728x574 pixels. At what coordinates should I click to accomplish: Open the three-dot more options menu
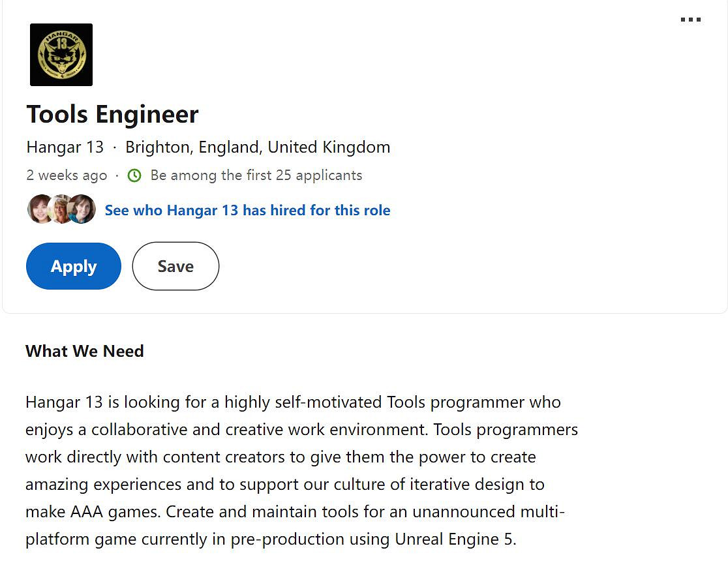pyautogui.click(x=690, y=20)
